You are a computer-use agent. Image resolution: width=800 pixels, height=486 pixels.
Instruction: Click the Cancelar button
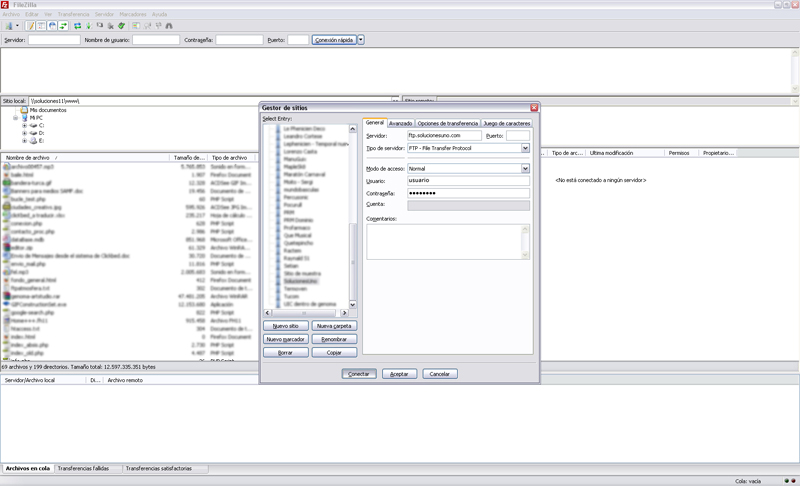pyautogui.click(x=440, y=374)
